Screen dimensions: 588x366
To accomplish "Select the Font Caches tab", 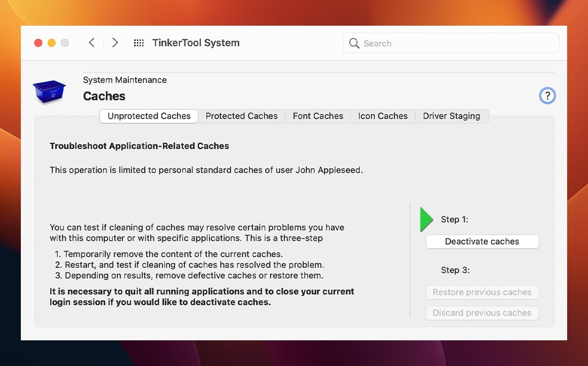I will 318,116.
